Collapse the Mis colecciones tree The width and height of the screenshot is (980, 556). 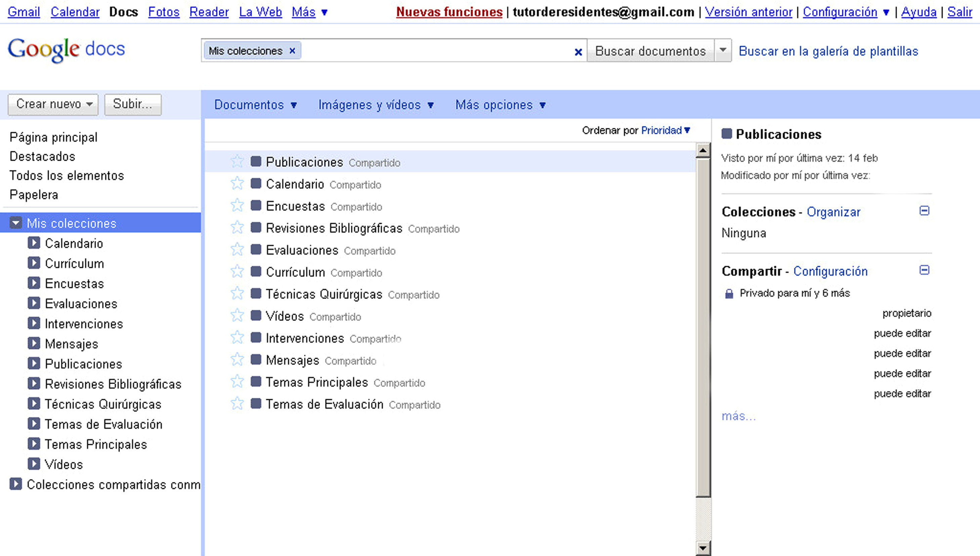click(x=16, y=223)
